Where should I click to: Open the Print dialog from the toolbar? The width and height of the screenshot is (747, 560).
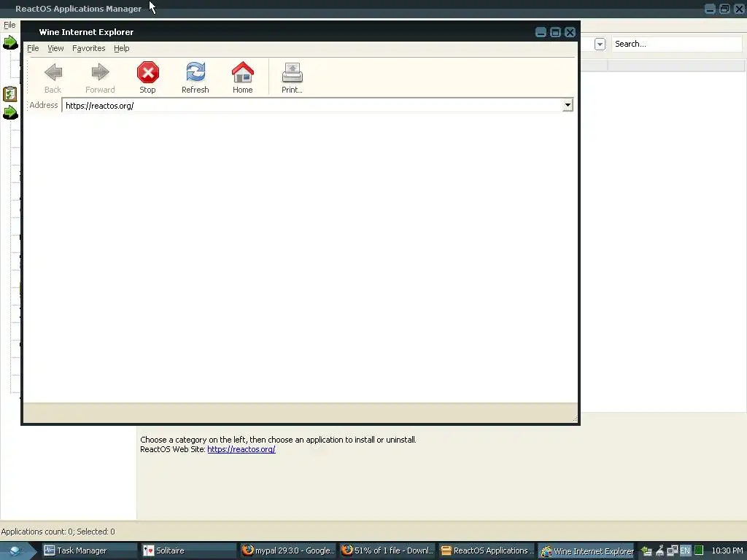(x=292, y=77)
